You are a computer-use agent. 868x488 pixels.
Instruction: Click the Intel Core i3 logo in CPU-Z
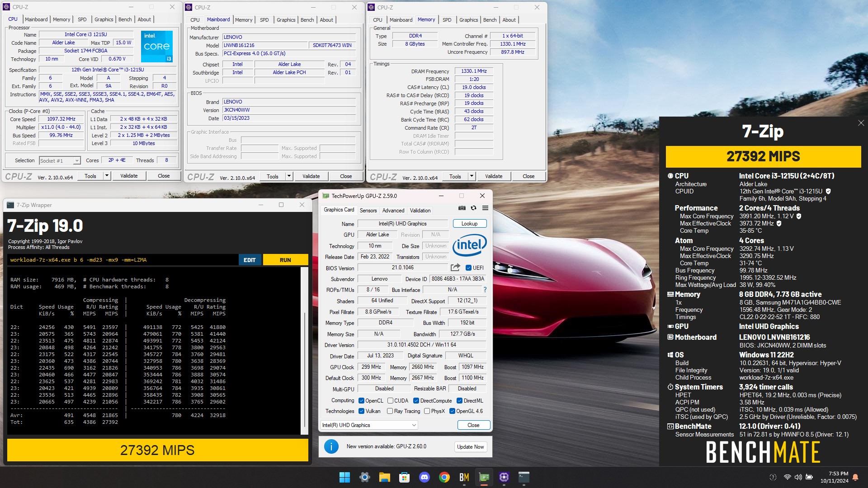(x=156, y=47)
